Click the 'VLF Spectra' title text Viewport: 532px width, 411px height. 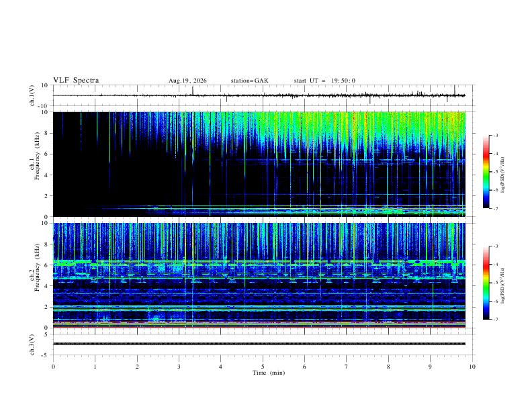(76, 81)
